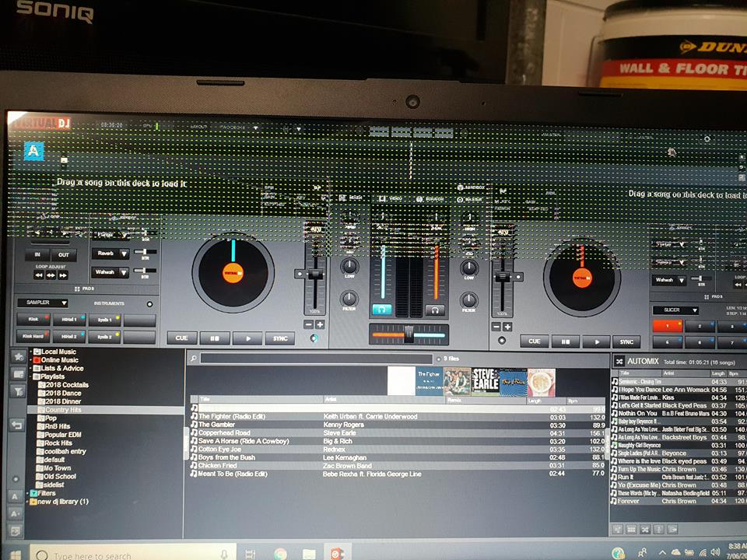
Task: Trigger the Kick sampler pad
Action: (33, 320)
